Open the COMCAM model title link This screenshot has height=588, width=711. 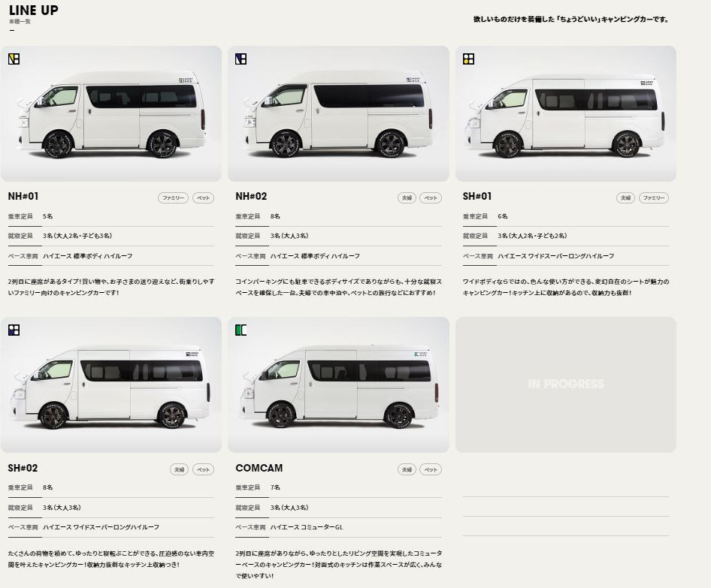[259, 468]
